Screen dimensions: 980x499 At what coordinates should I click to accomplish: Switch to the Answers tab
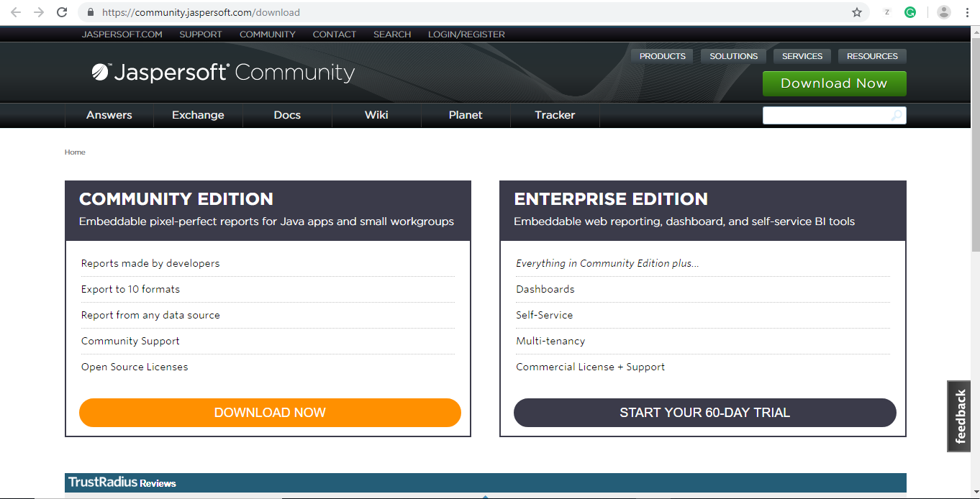tap(109, 115)
